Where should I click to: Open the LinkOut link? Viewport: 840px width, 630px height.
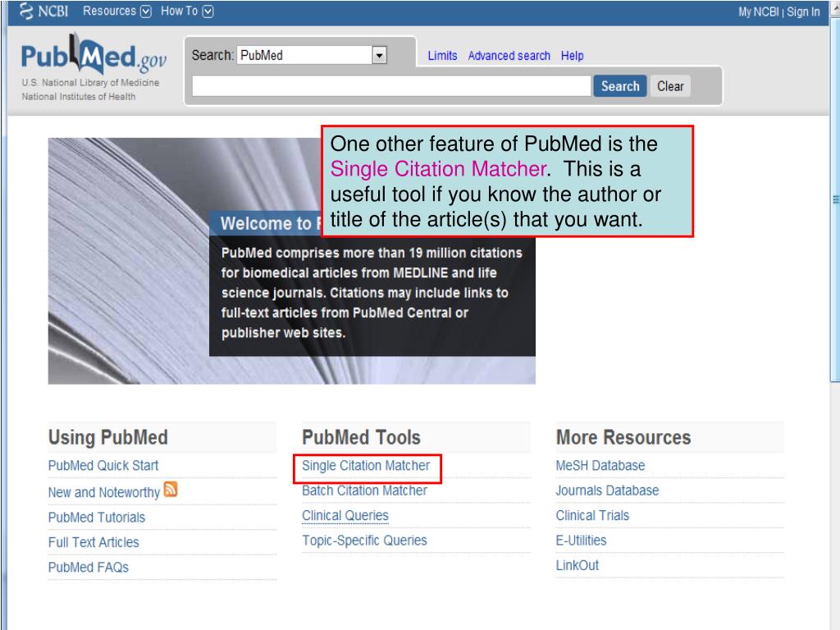[577, 565]
